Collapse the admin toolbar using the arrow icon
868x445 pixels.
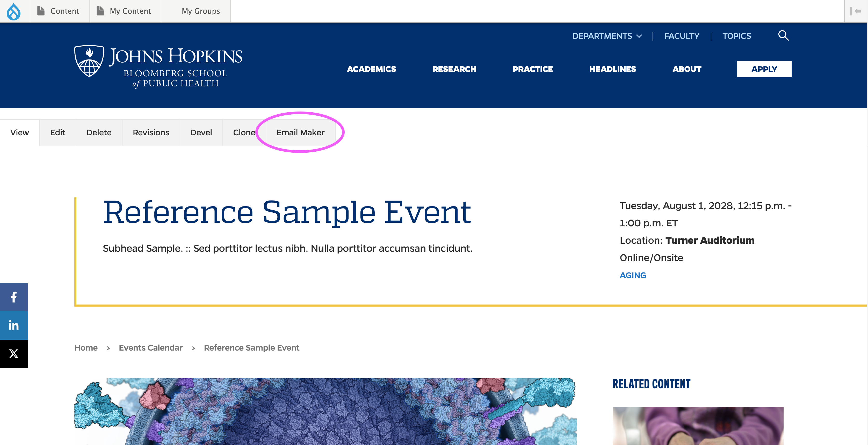click(855, 11)
